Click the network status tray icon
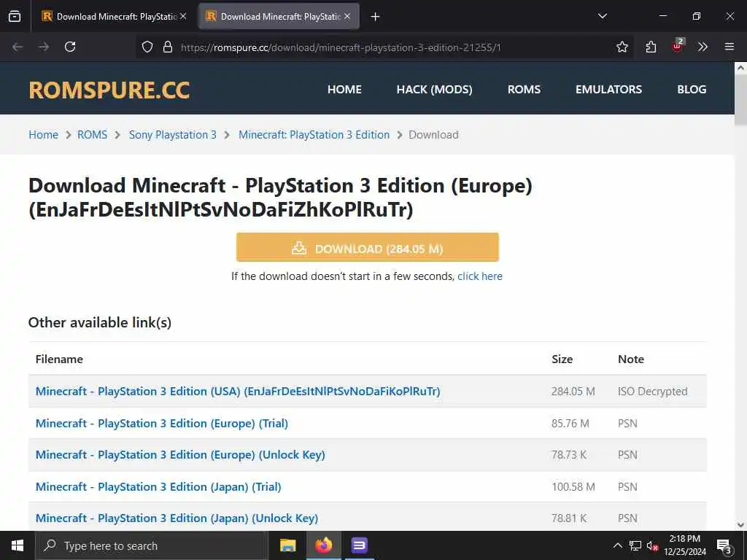Viewport: 747px width, 560px height. [x=635, y=545]
